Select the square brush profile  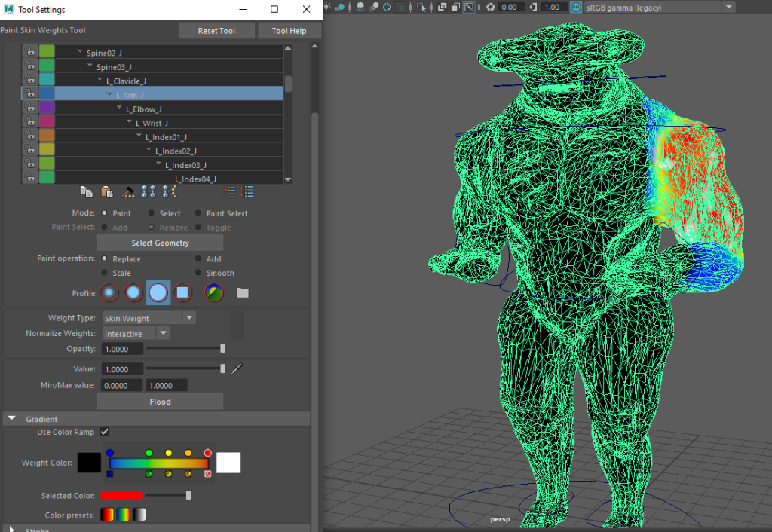[x=182, y=292]
